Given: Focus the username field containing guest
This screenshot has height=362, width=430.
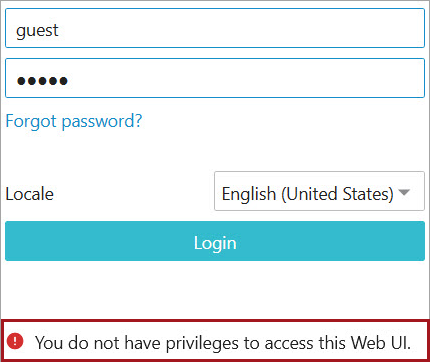Looking at the screenshot, I should pos(215,28).
